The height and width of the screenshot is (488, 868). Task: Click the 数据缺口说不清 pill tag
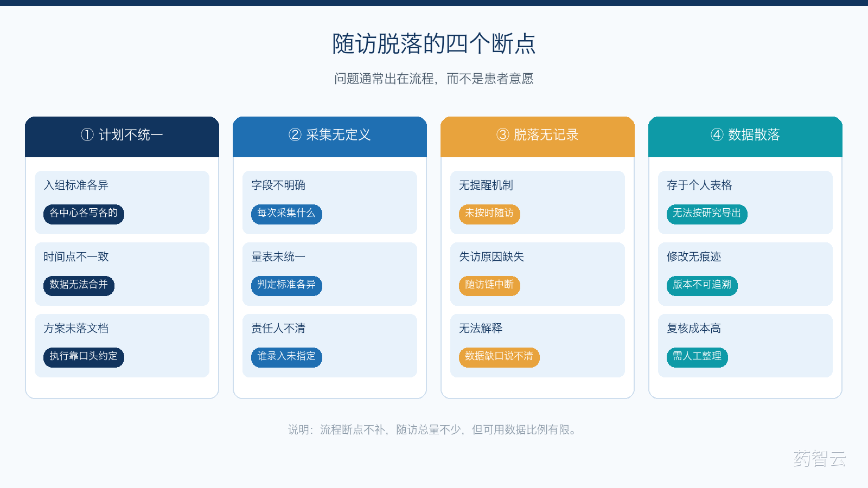click(499, 356)
